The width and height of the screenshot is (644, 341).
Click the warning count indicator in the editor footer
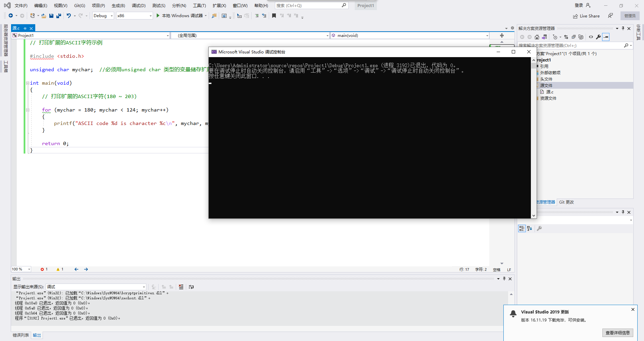coord(60,269)
